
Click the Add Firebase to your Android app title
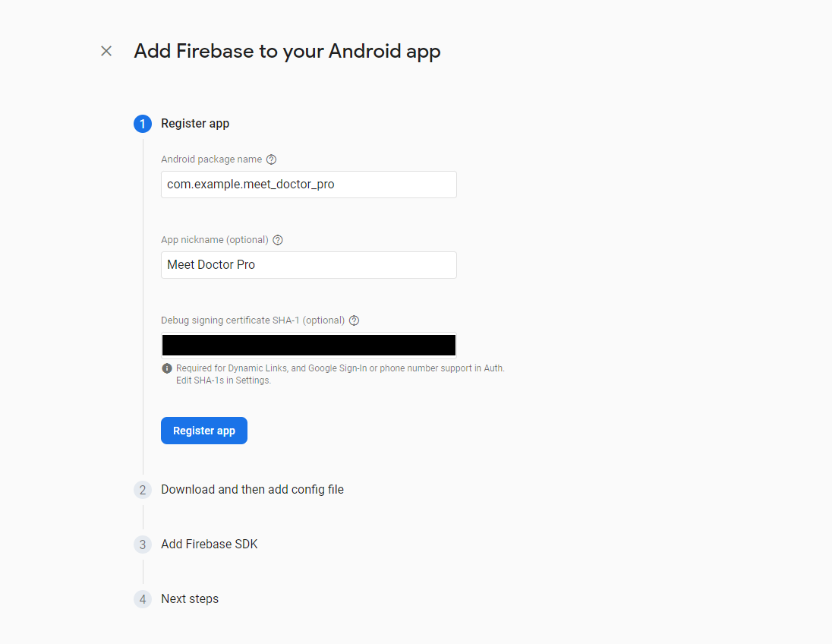click(x=287, y=52)
